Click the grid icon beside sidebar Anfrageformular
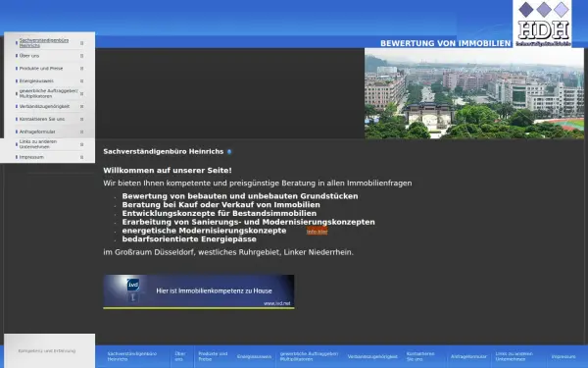588x368 pixels. [81, 132]
